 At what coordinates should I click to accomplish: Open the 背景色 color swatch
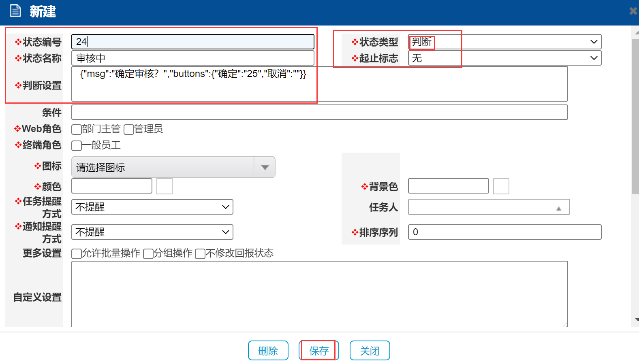(x=501, y=186)
